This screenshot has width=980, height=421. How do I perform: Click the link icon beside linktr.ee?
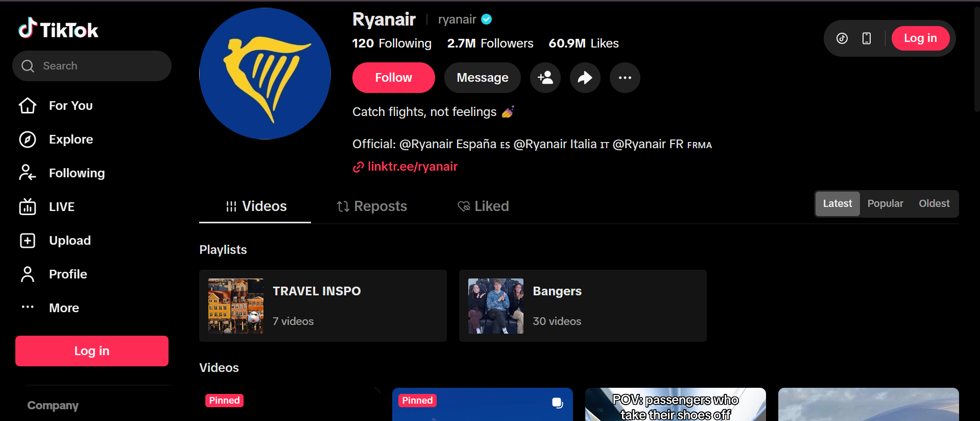358,167
